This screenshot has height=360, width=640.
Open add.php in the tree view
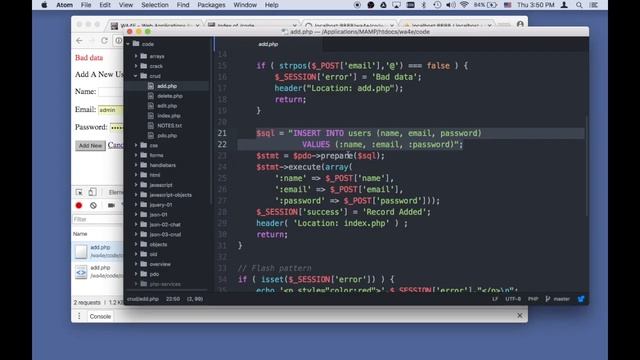[x=167, y=86]
